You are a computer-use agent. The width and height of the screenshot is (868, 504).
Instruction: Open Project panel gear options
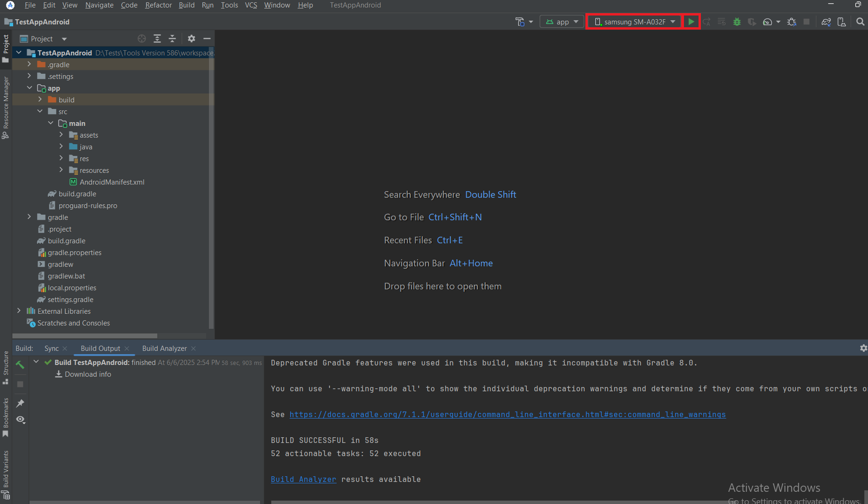pyautogui.click(x=192, y=39)
